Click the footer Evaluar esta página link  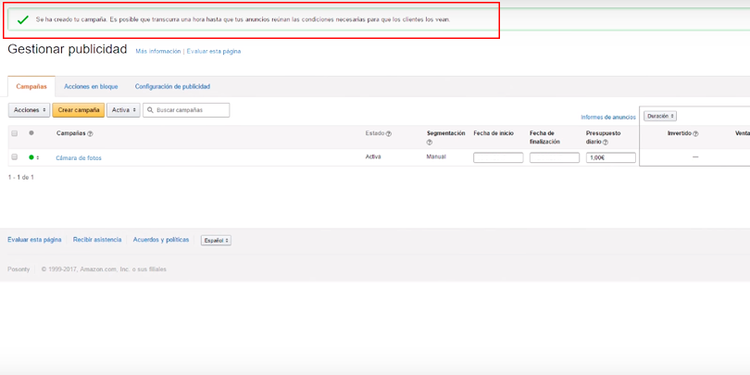[x=34, y=240]
